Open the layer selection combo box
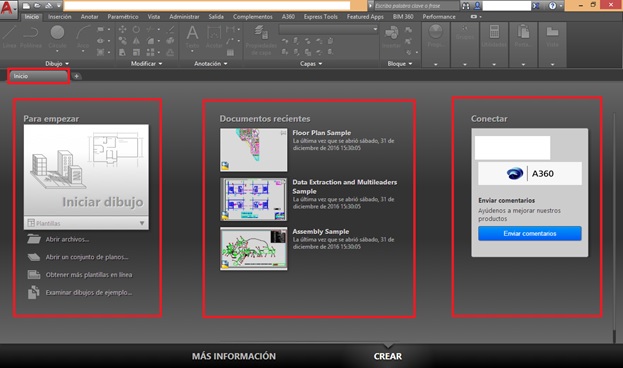The image size is (623, 368). (x=328, y=29)
